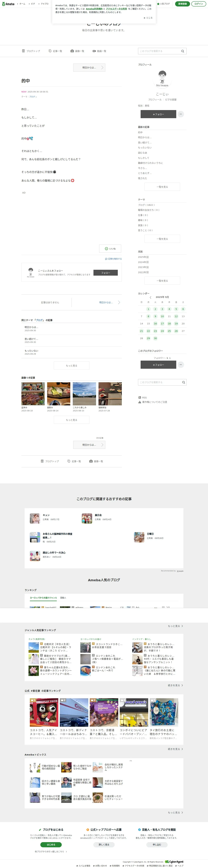This screenshot has height=868, width=208.
Task: Open the カメラ(風景写真) genre heading
Action: pos(36,639)
